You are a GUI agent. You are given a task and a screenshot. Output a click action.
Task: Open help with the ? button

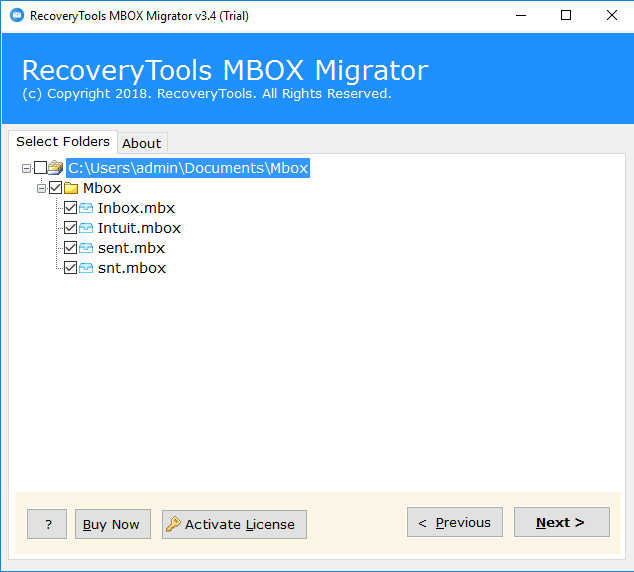point(47,524)
